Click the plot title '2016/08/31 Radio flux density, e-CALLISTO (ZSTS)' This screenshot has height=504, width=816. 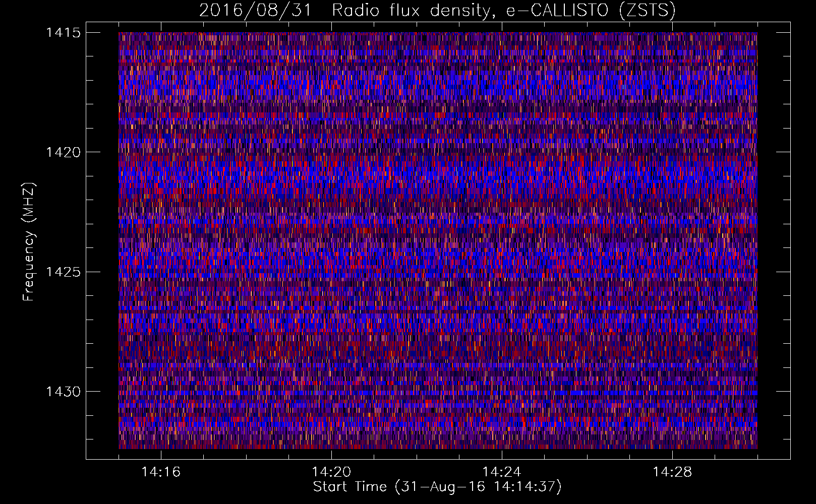(x=437, y=11)
